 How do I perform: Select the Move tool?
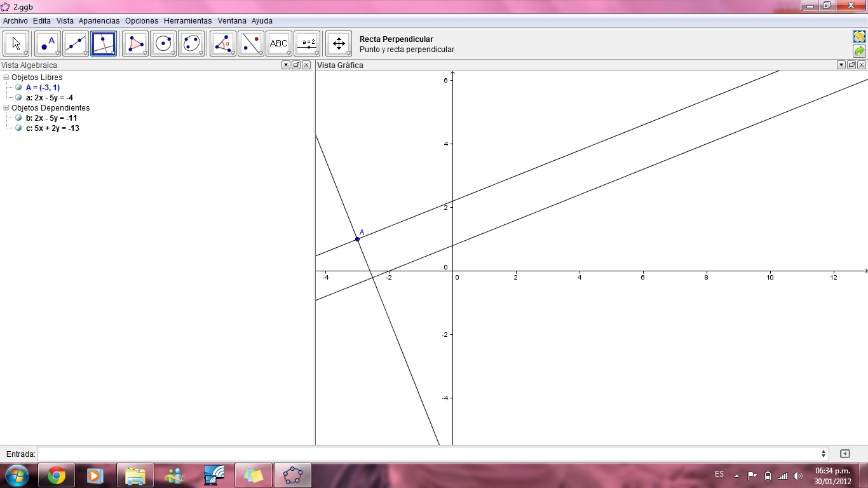pos(16,43)
